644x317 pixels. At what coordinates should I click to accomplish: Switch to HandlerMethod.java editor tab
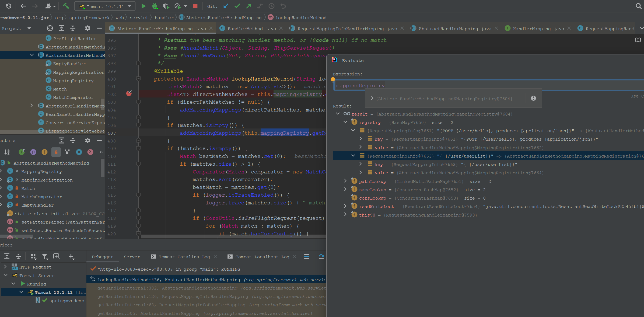[x=251, y=29]
